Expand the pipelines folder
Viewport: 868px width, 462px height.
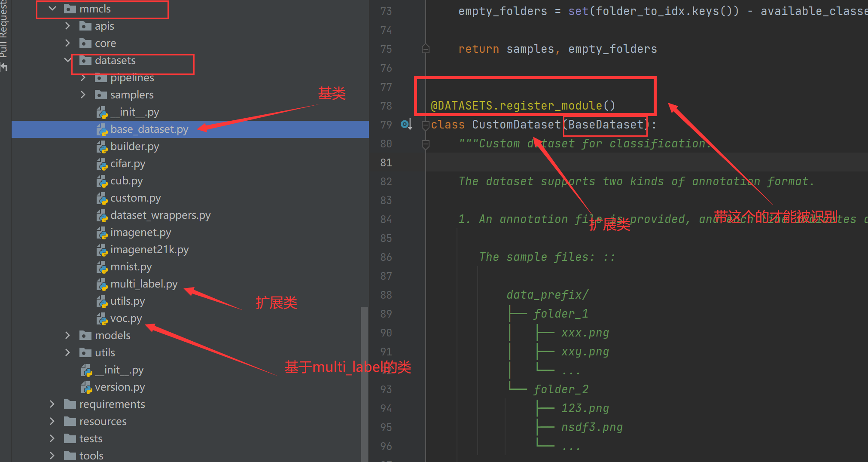(x=83, y=77)
